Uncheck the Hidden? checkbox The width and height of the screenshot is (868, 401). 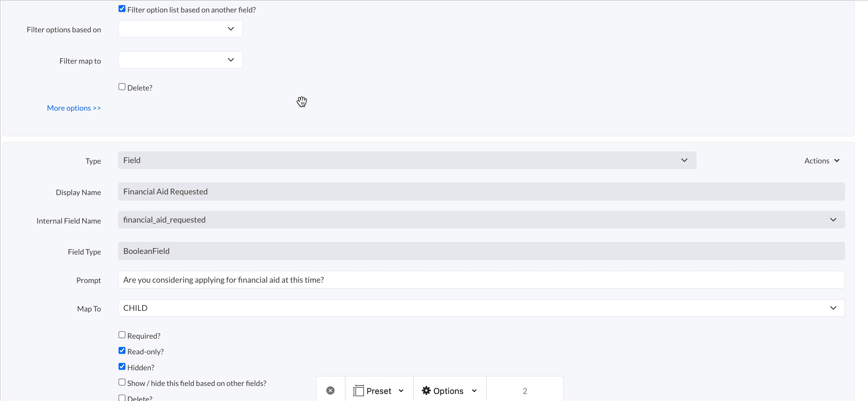coord(122,366)
